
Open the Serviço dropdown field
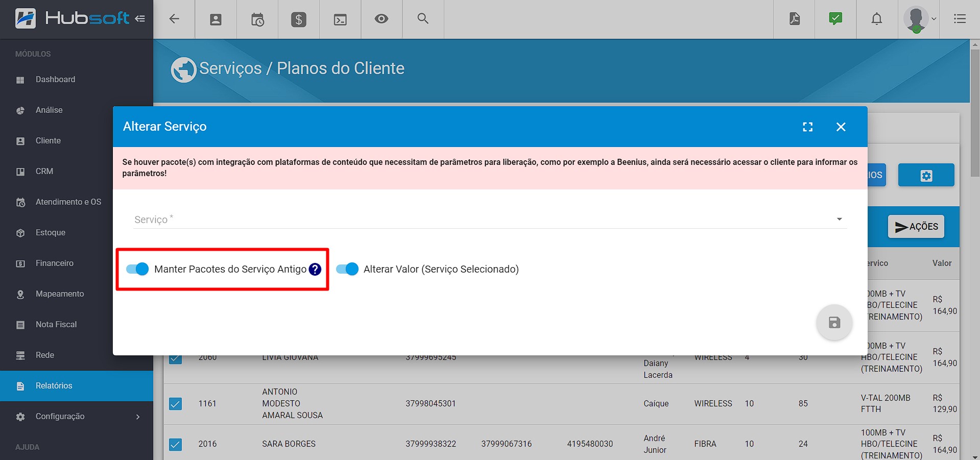(x=490, y=220)
